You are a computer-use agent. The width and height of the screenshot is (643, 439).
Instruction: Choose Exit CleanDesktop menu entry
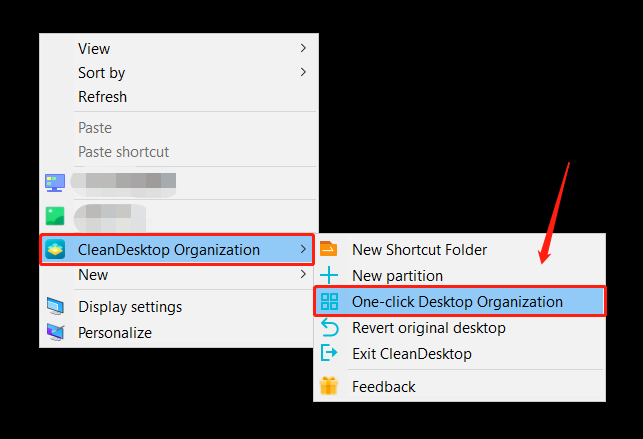411,354
